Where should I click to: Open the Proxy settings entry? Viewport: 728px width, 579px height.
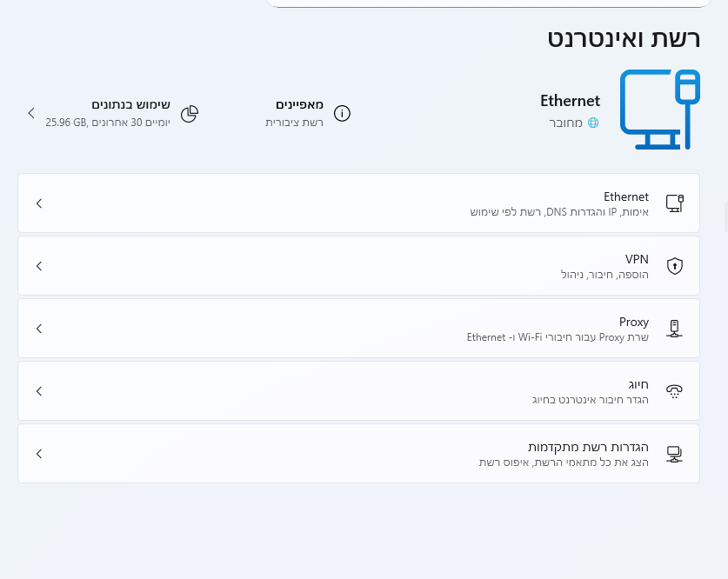click(359, 329)
